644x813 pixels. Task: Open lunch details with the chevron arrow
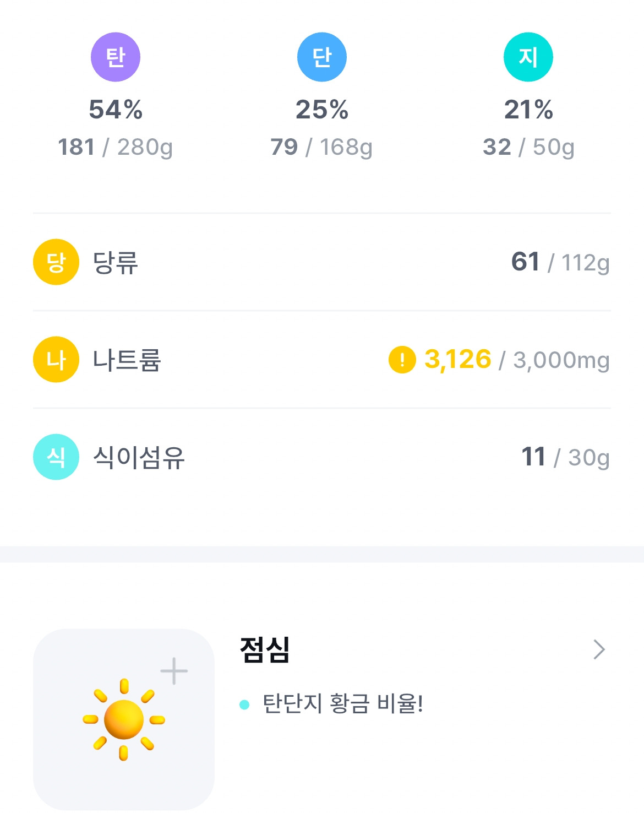599,650
